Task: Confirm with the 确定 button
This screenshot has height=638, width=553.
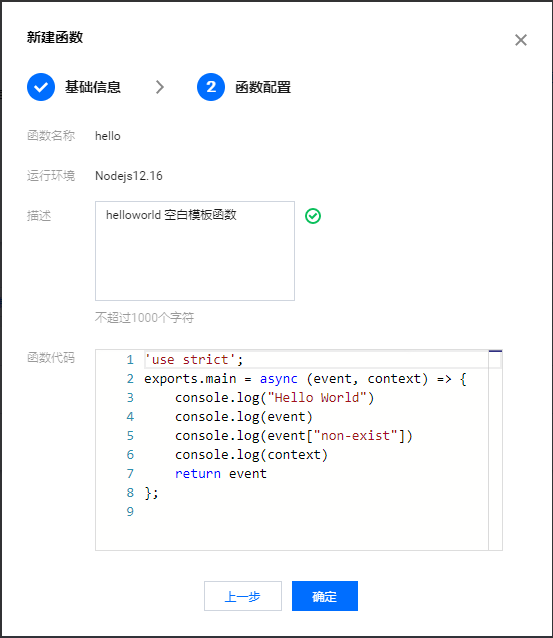Action: pyautogui.click(x=325, y=596)
